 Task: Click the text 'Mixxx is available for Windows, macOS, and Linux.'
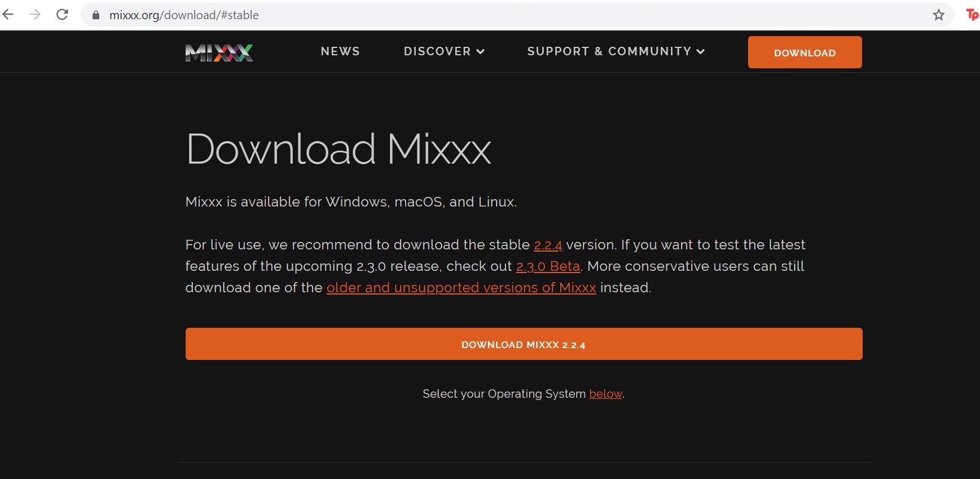(x=351, y=202)
